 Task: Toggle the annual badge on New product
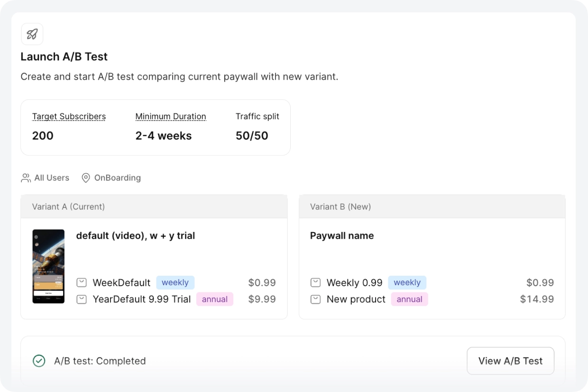(409, 299)
